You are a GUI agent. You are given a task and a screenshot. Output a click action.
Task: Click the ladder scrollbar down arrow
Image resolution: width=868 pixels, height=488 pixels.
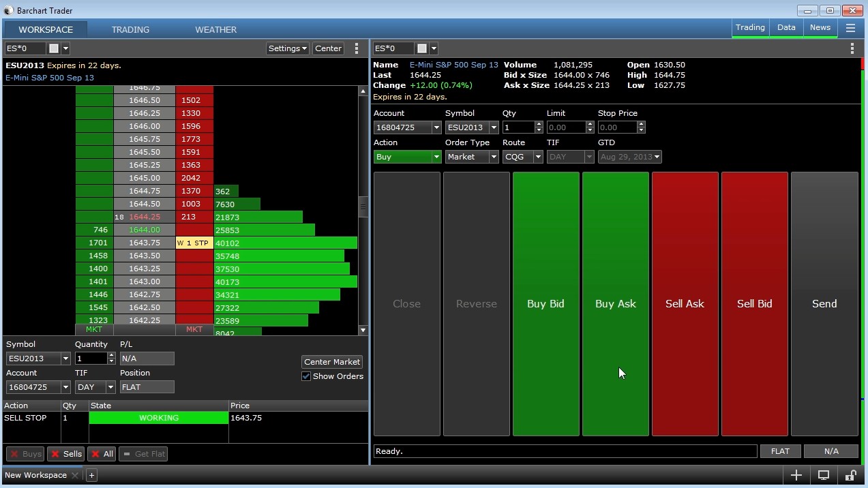[x=363, y=330]
